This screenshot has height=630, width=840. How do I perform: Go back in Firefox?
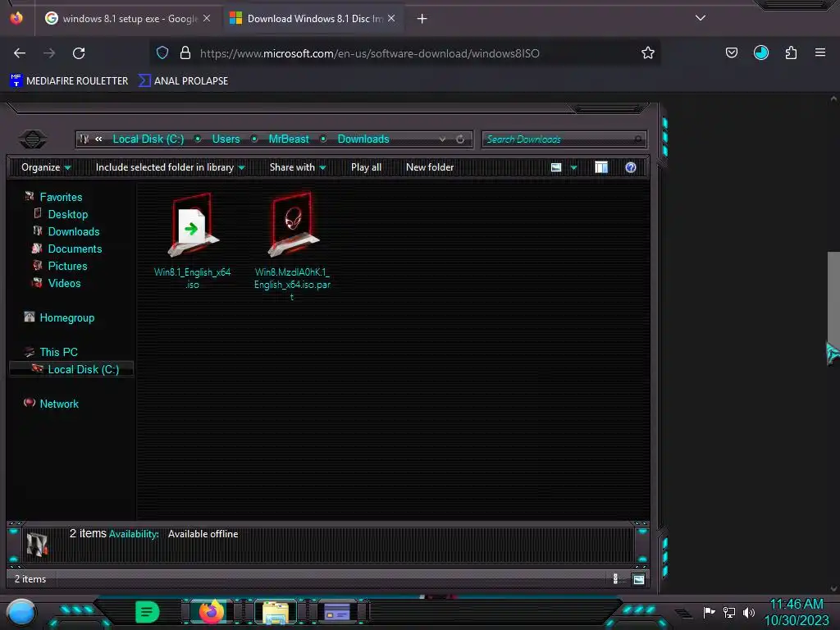tap(20, 53)
